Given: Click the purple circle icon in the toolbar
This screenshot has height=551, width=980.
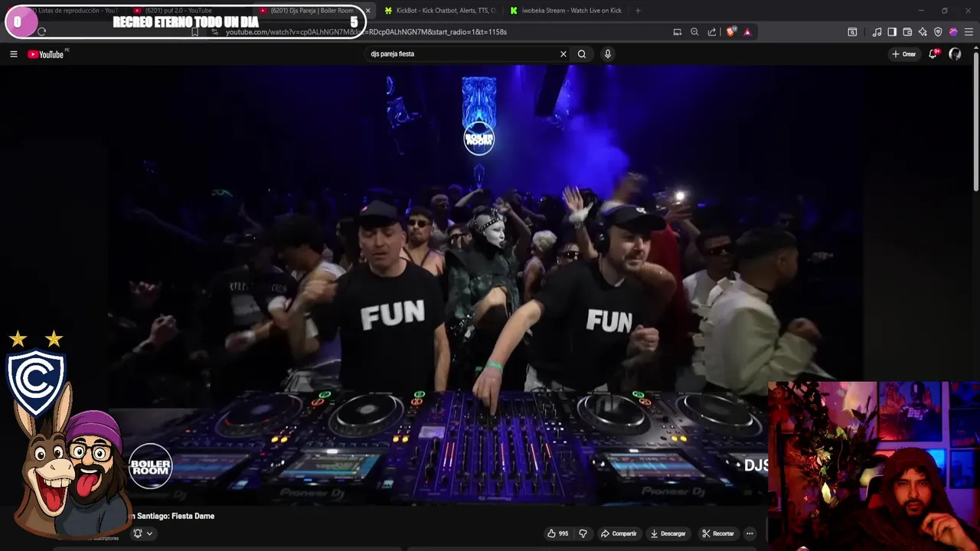Looking at the screenshot, I should point(953,32).
